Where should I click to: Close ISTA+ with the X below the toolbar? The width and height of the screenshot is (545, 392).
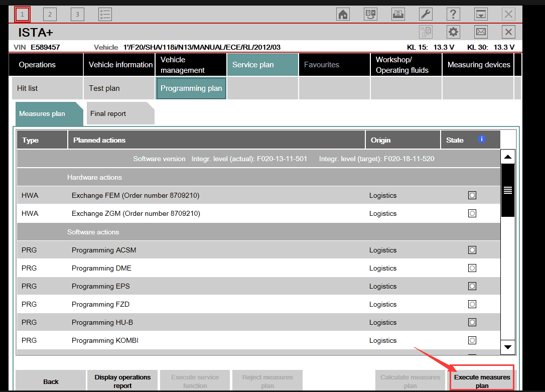pos(508,32)
